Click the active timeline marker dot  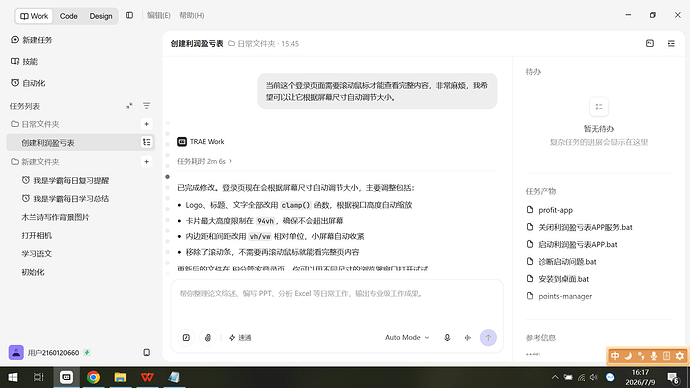[167, 177]
